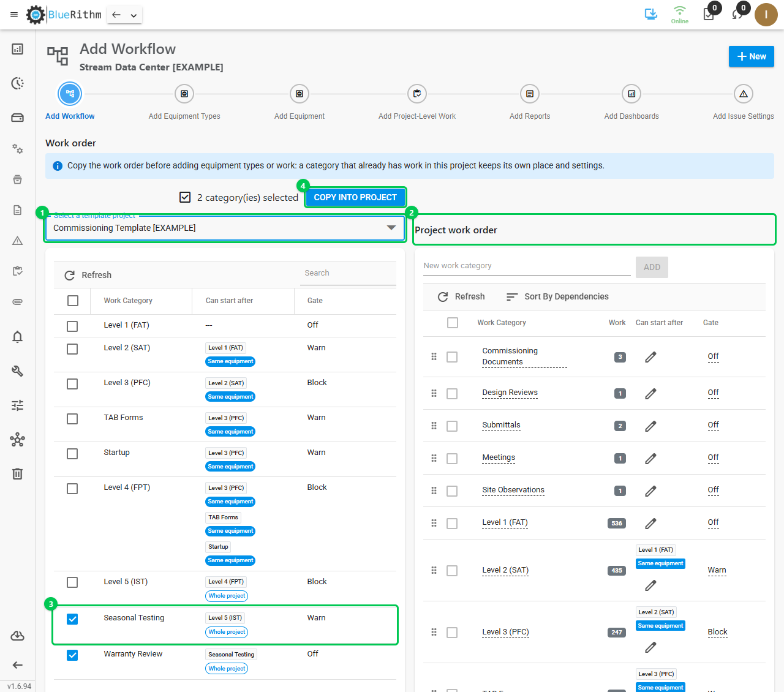Click the trash icon in sidebar
Viewport: 784px width, 692px height.
point(17,473)
